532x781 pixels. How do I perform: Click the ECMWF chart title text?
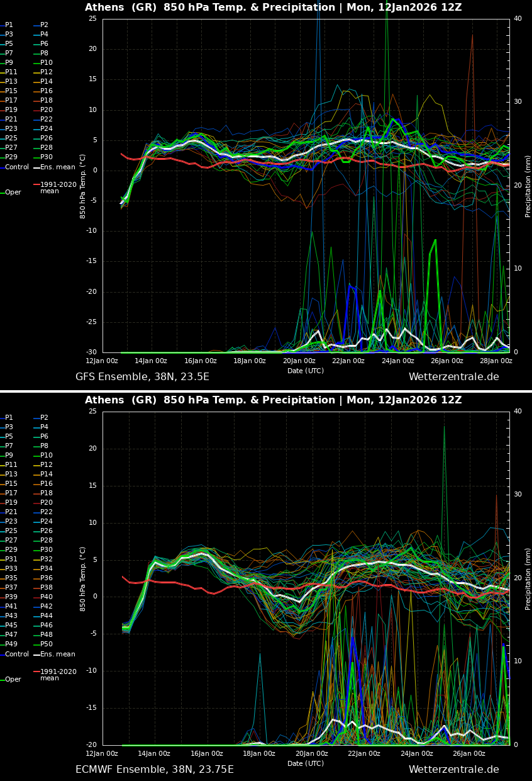pos(273,400)
